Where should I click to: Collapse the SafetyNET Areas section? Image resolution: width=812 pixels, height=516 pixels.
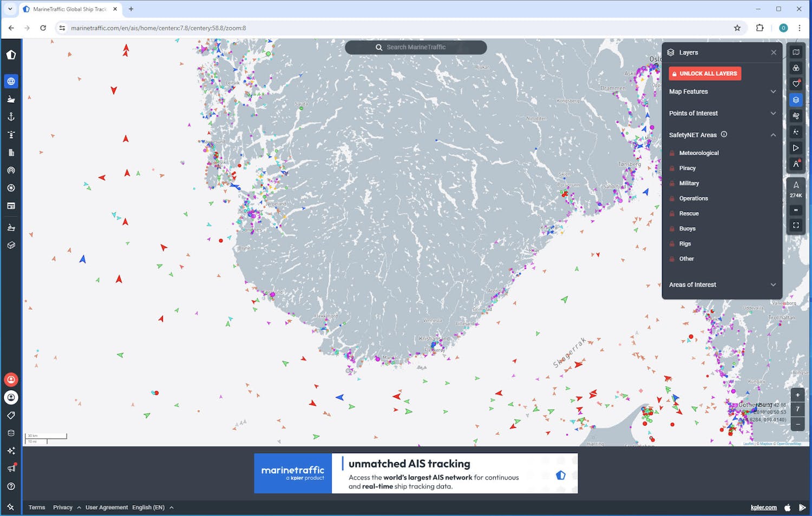pyautogui.click(x=772, y=135)
